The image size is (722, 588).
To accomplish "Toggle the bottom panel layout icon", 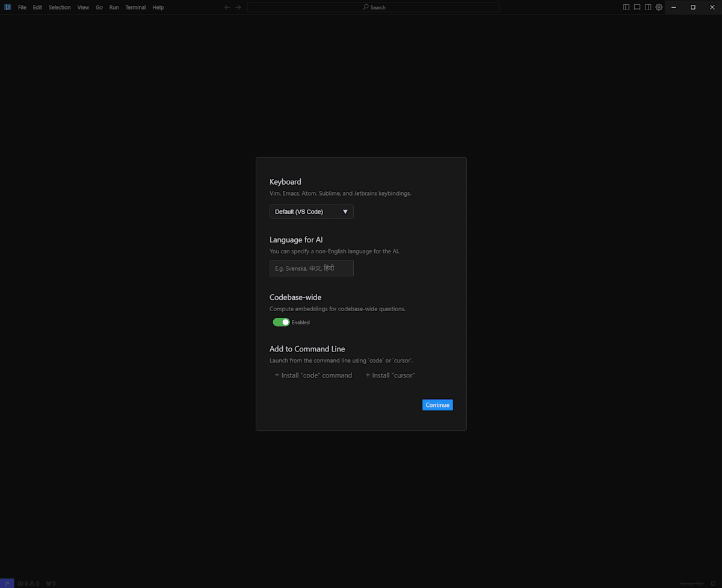I will coord(637,7).
